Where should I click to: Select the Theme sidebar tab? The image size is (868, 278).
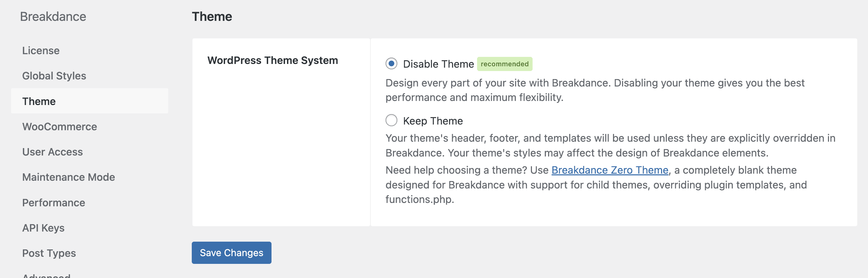tap(39, 101)
